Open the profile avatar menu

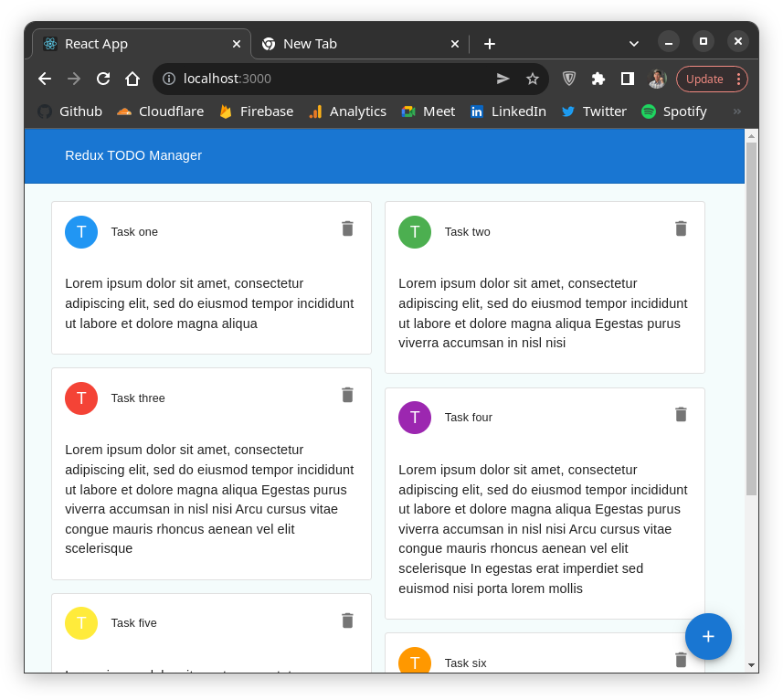(x=657, y=79)
